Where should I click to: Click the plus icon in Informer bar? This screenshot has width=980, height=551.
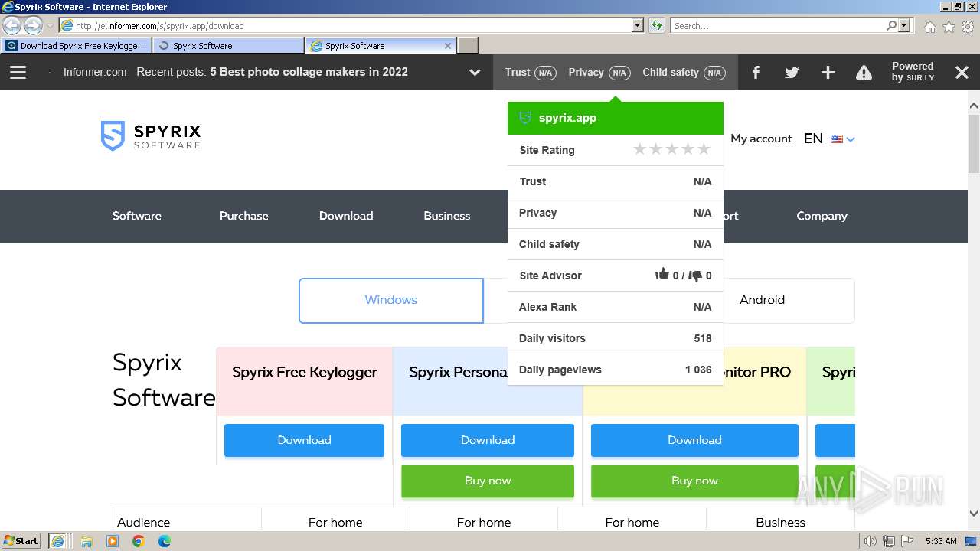coord(828,72)
